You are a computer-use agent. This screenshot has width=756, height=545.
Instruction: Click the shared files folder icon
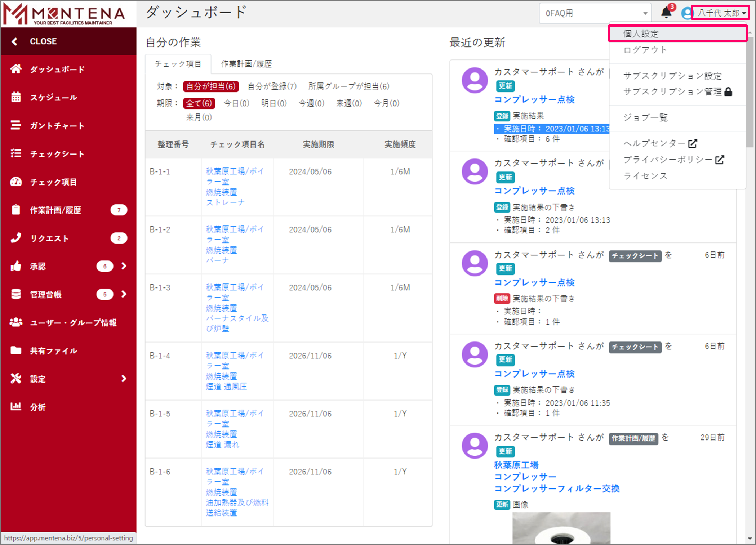coord(16,350)
